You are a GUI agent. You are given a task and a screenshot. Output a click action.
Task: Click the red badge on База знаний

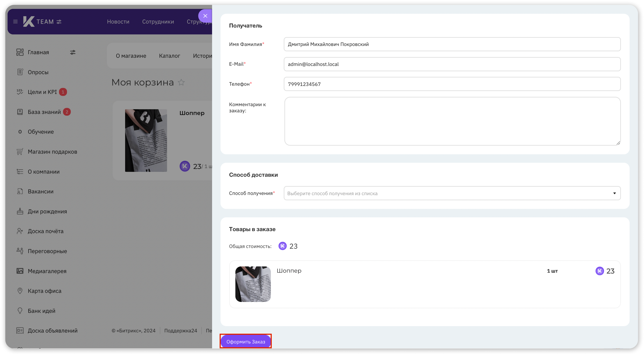[67, 112]
